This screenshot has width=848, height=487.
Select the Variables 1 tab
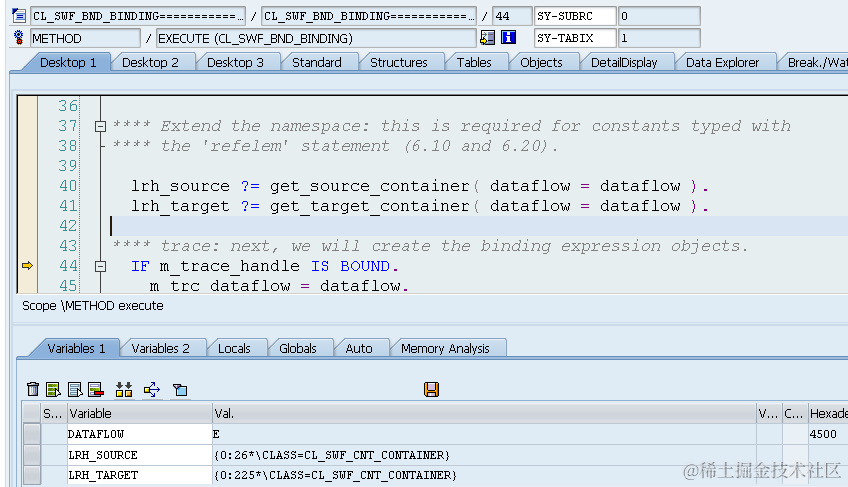pyautogui.click(x=76, y=348)
